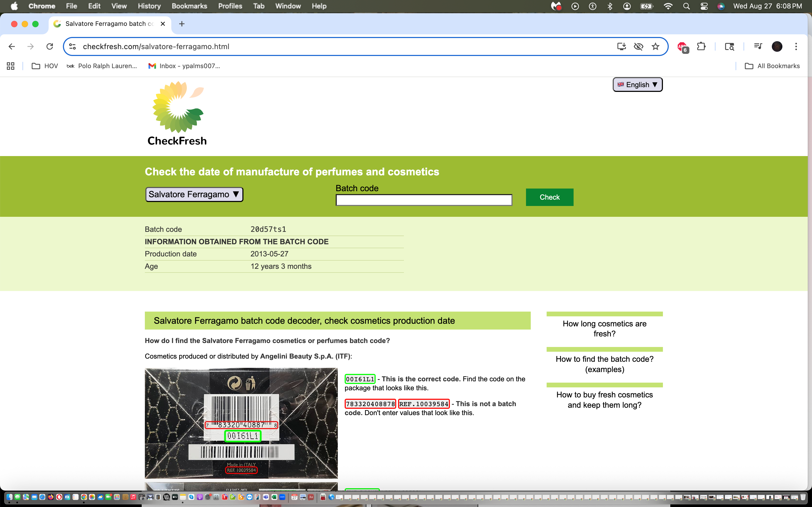Open the Chrome extensions puzzle icon
The width and height of the screenshot is (812, 507).
tap(701, 46)
